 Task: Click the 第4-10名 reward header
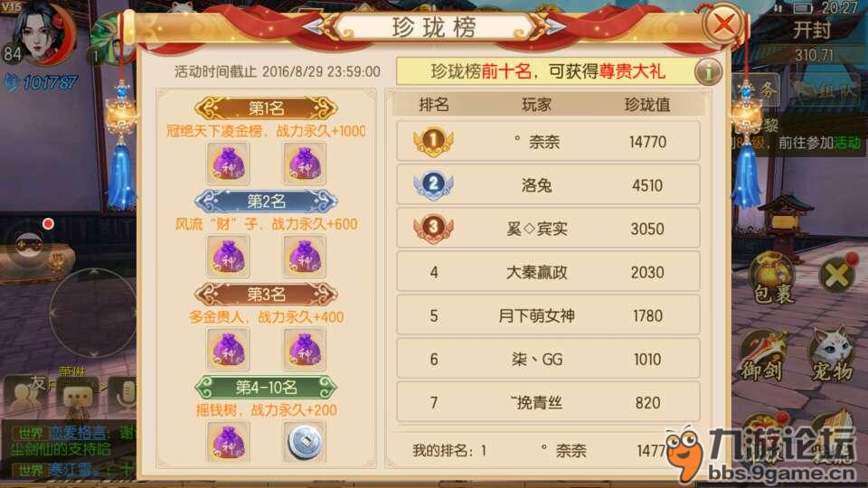click(x=266, y=388)
